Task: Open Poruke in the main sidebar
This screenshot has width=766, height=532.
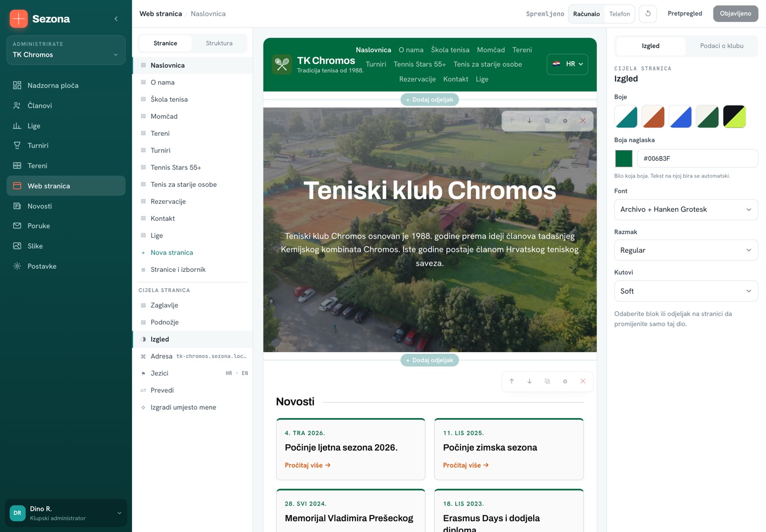Action: (x=66, y=226)
